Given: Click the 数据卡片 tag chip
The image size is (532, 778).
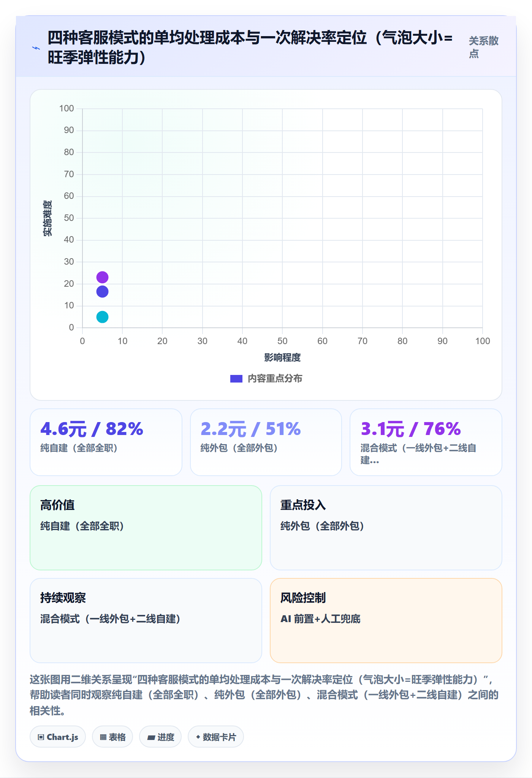Looking at the screenshot, I should coord(216,737).
